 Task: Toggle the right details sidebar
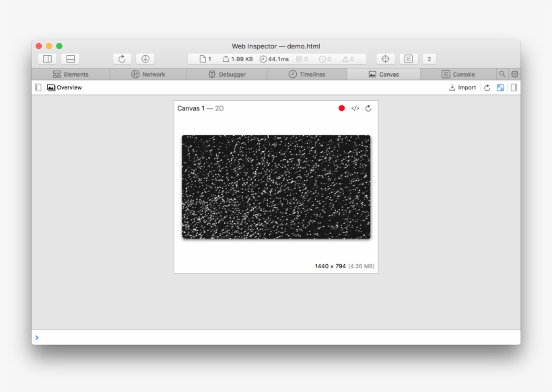(x=514, y=87)
